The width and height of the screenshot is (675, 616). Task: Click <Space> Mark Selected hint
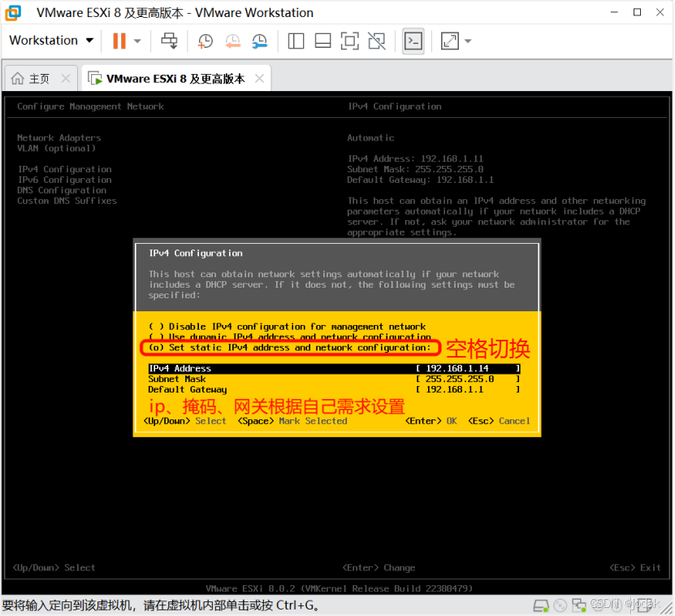292,421
